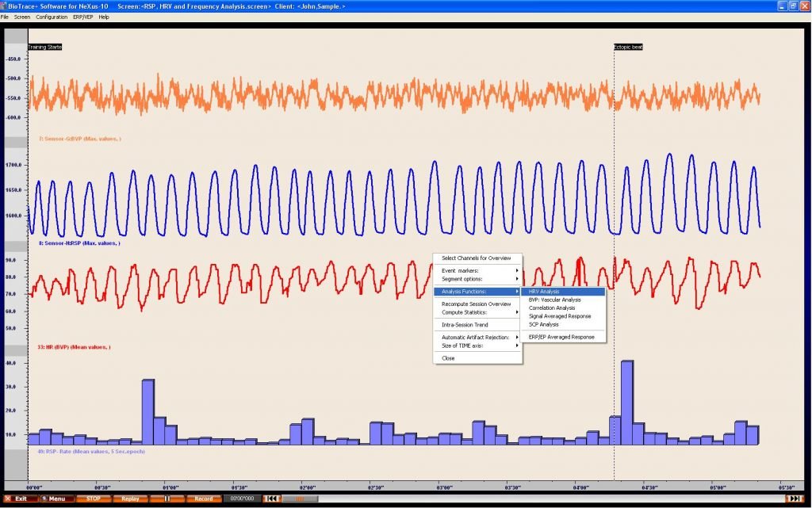Click the Exit button in bottom bar
Image resolution: width=812 pixels, height=508 pixels.
17,498
